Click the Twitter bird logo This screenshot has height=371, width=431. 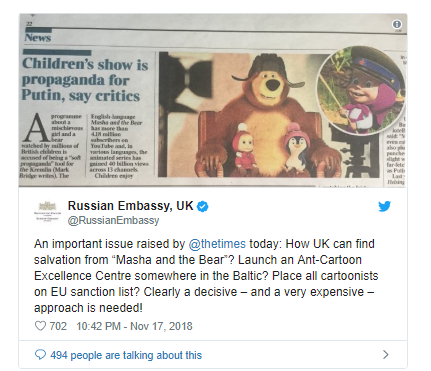(x=384, y=206)
